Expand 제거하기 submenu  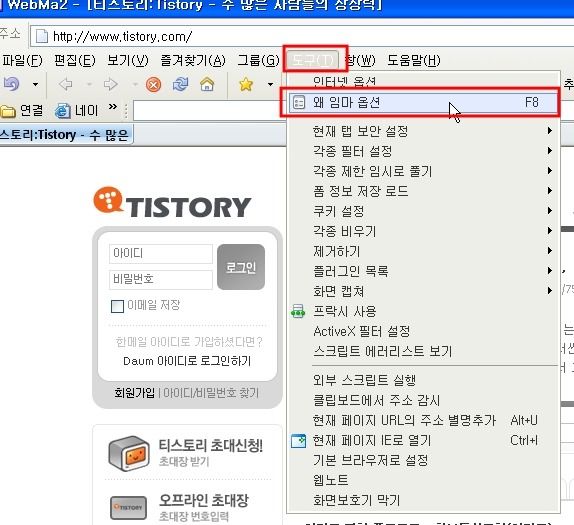tap(423, 251)
